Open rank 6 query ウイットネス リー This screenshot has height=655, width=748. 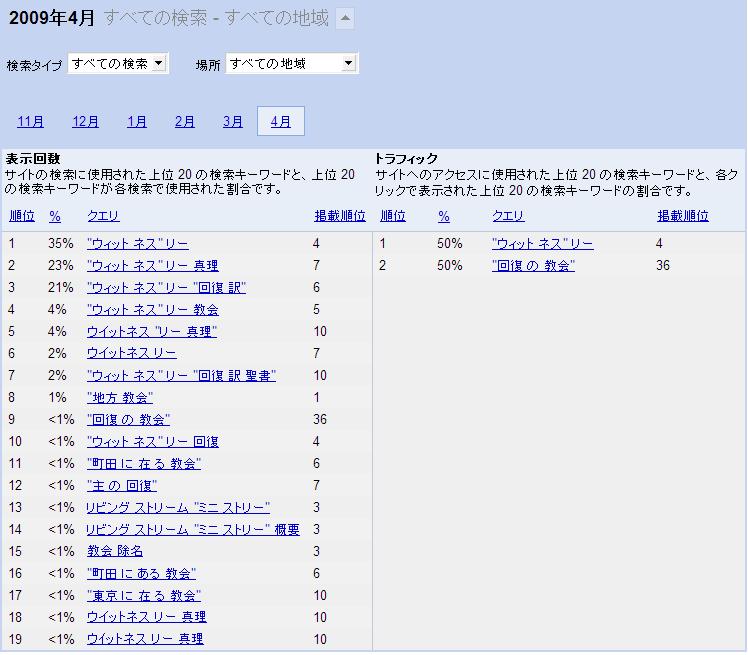pyautogui.click(x=132, y=353)
